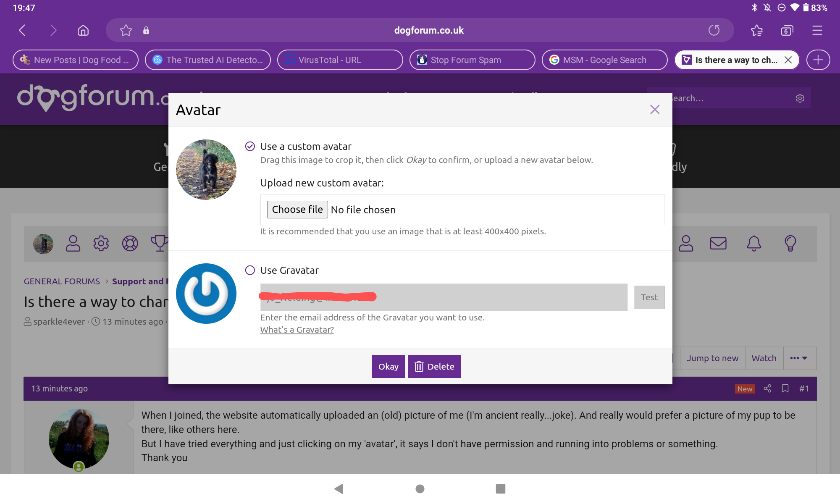Switch to VirusTotal - URL tab
This screenshot has width=840, height=504.
click(x=340, y=60)
